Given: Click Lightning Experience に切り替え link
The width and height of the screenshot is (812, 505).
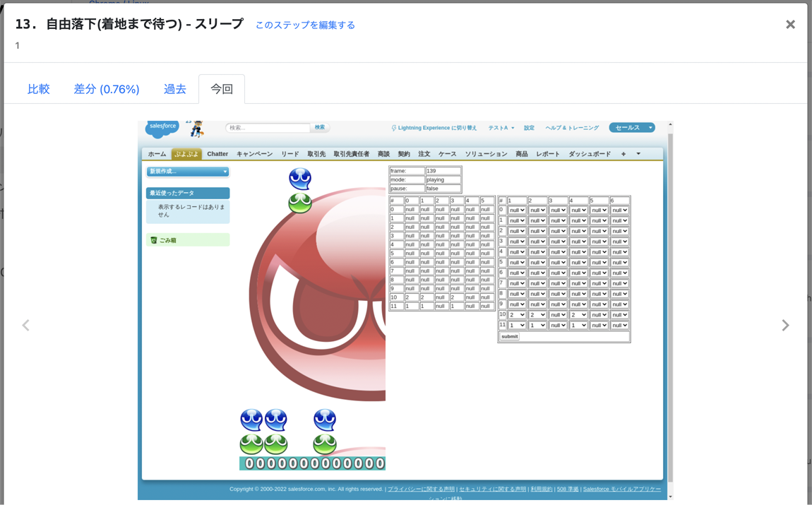Looking at the screenshot, I should [437, 128].
